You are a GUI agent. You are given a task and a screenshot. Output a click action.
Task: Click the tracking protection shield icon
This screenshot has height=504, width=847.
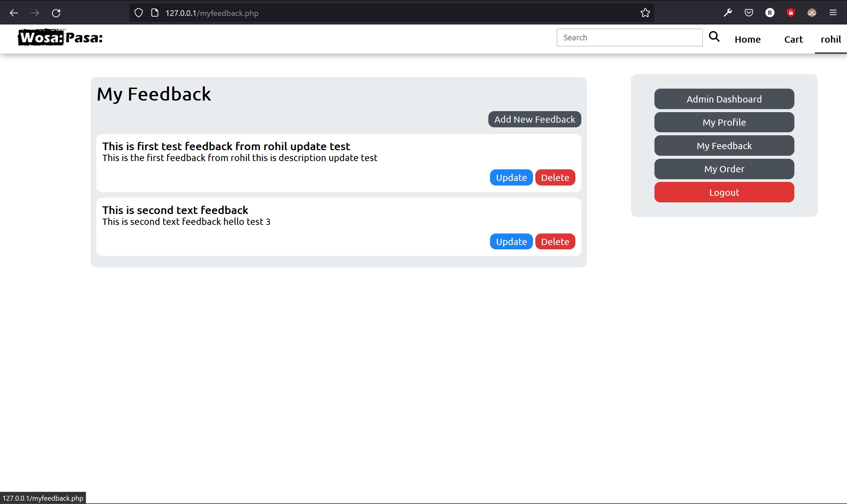139,13
